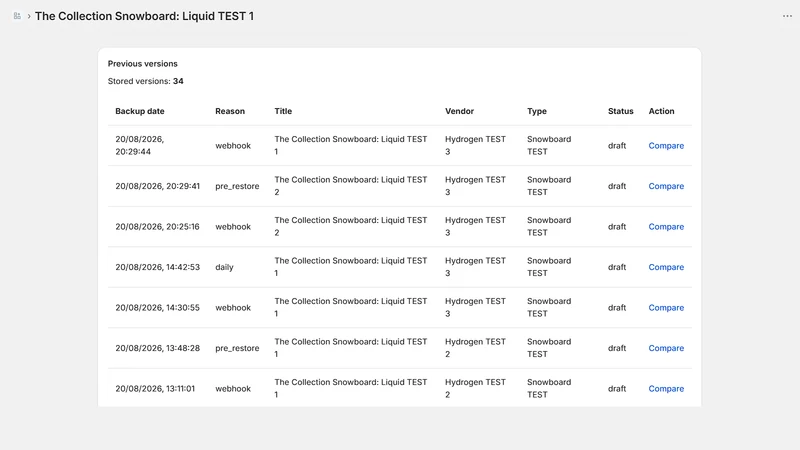
Task: Click the 'Hydrogen TEST 2' vendor in the 13:11:01 row
Action: point(476,389)
